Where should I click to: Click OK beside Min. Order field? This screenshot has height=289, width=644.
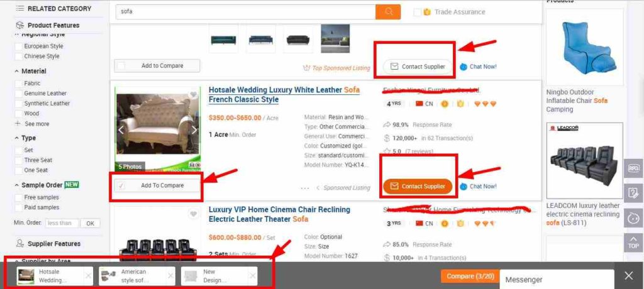point(90,223)
